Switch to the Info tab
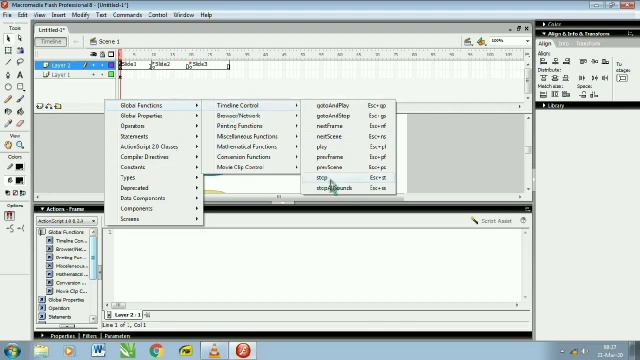 pos(564,44)
